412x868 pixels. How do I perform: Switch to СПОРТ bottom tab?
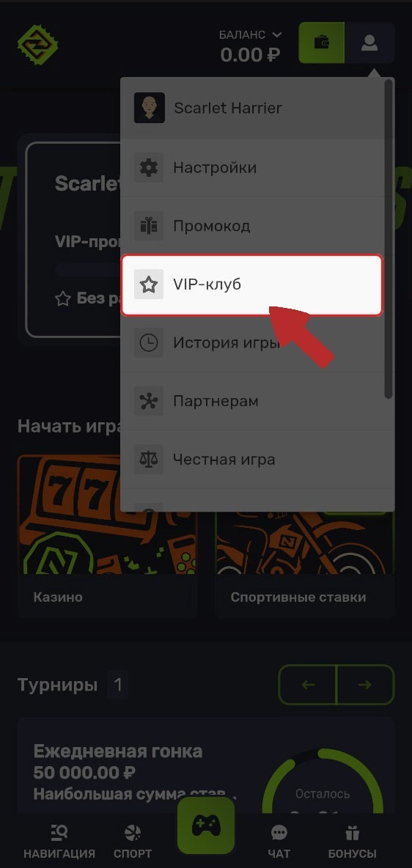pyautogui.click(x=133, y=841)
